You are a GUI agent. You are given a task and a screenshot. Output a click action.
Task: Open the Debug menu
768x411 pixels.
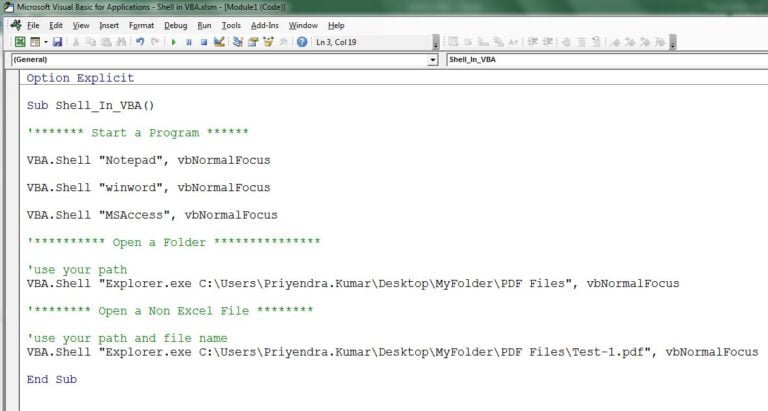[175, 25]
